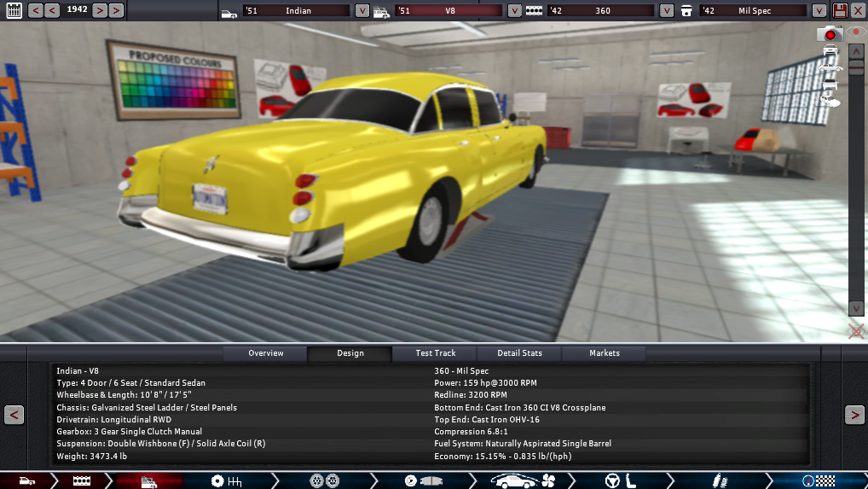
Task: Switch to the Detail Stats tab
Action: [x=520, y=353]
